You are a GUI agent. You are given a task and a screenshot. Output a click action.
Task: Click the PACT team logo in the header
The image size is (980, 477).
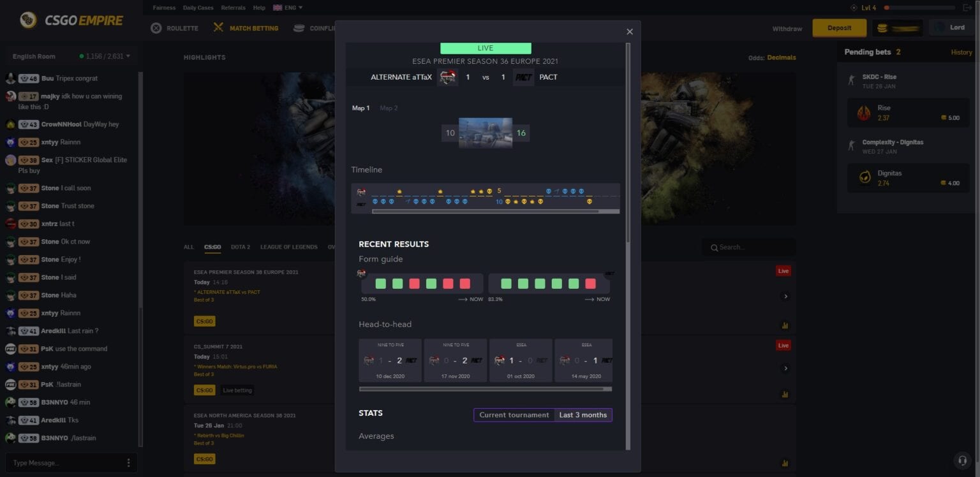click(x=523, y=77)
